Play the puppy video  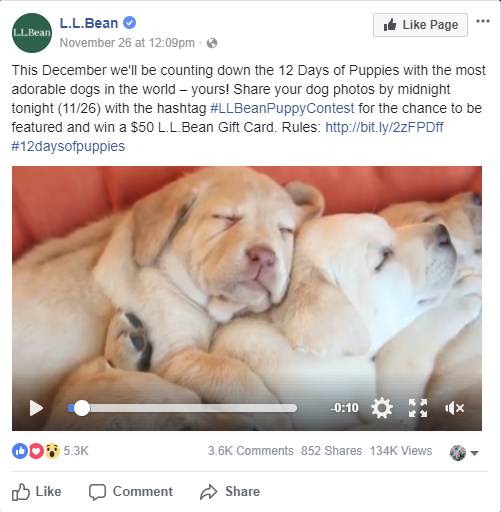point(36,408)
